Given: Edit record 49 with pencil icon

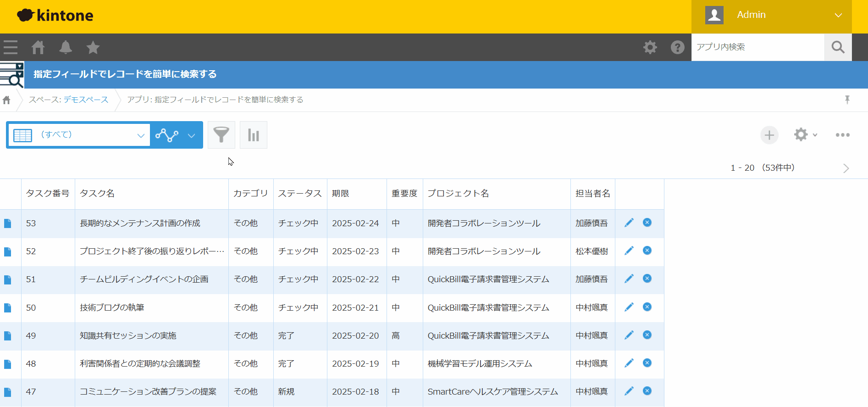Looking at the screenshot, I should point(629,335).
